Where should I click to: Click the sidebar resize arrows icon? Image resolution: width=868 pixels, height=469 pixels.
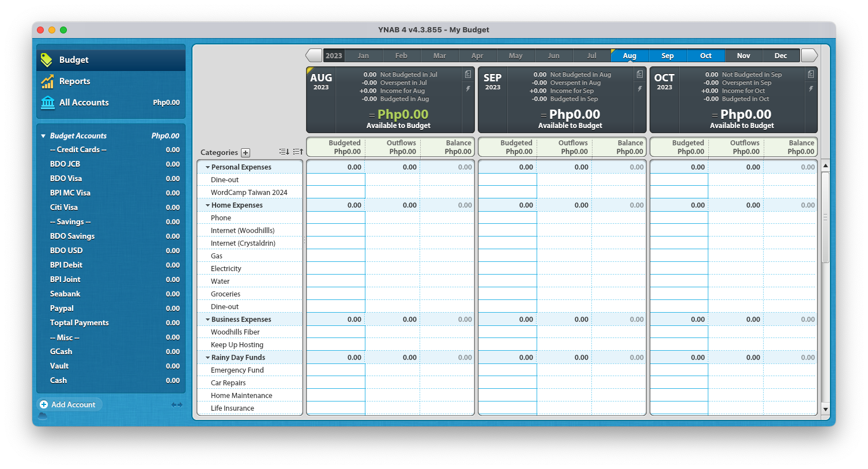pyautogui.click(x=176, y=405)
